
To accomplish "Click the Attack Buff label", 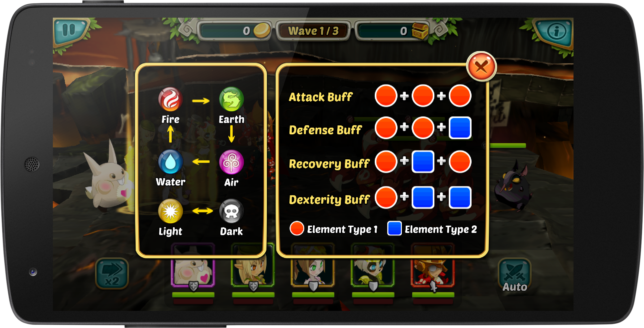I will click(x=321, y=97).
